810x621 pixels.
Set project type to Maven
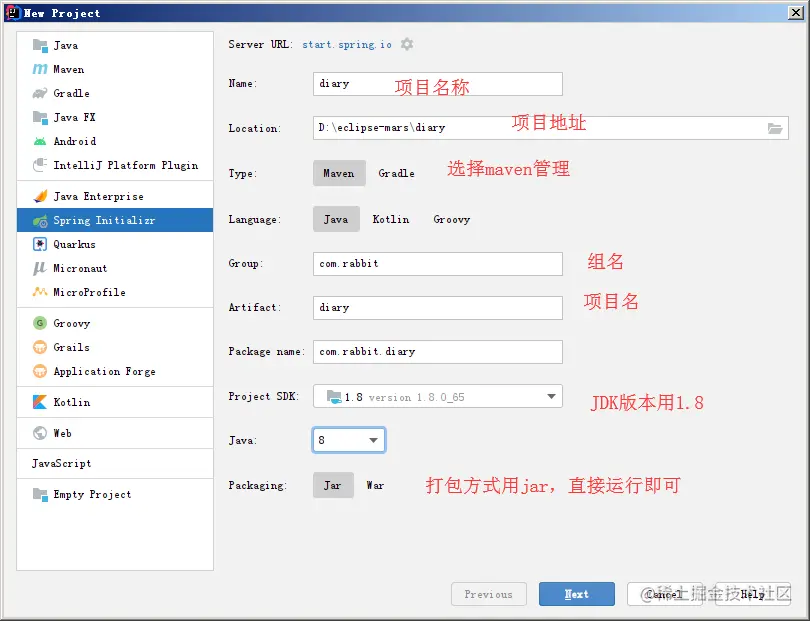[x=339, y=174]
